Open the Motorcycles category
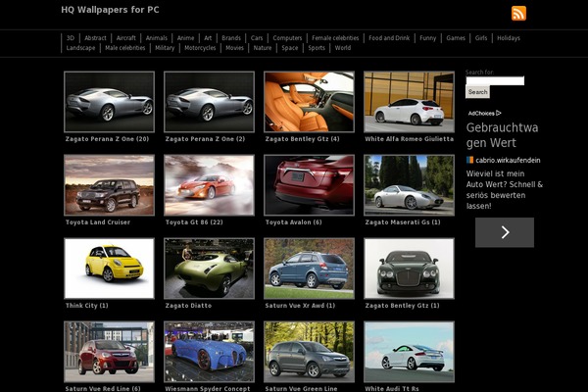This screenshot has height=392, width=588. (200, 48)
